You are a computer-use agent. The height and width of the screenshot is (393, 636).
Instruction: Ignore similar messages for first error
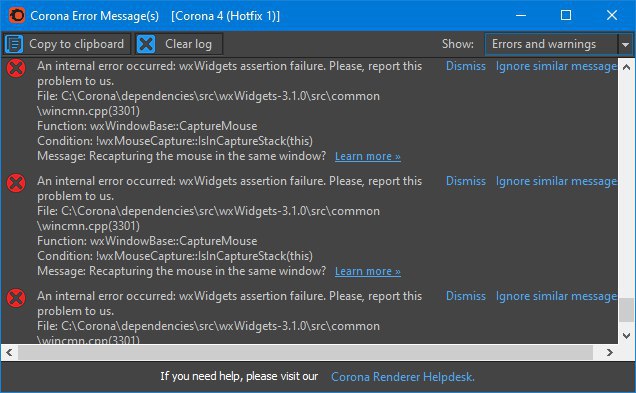[556, 67]
